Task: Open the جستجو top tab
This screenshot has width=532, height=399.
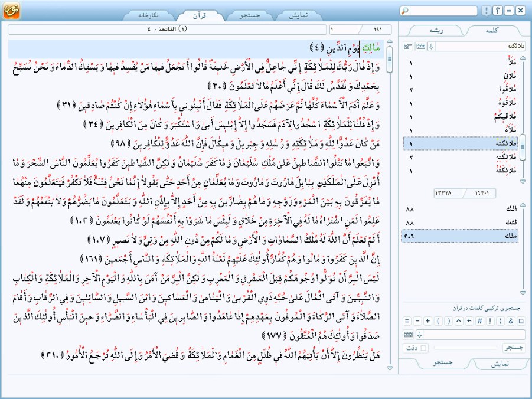Action: (250, 15)
